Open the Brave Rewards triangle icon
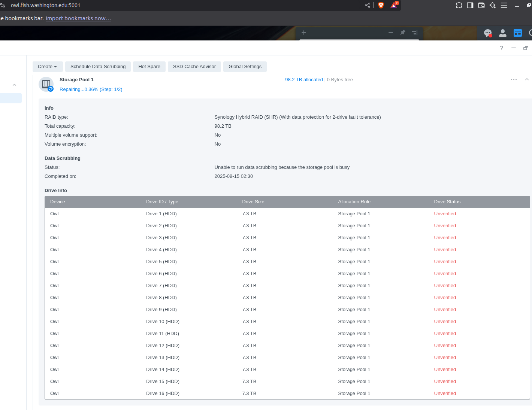Image resolution: width=532 pixels, height=410 pixels. tap(394, 5)
